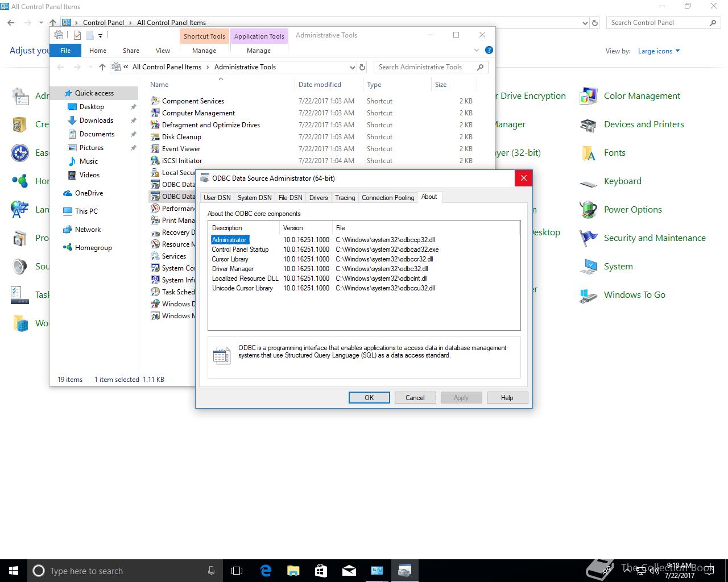Open Component Services shortcut icon
The height and width of the screenshot is (582, 728).
(155, 101)
